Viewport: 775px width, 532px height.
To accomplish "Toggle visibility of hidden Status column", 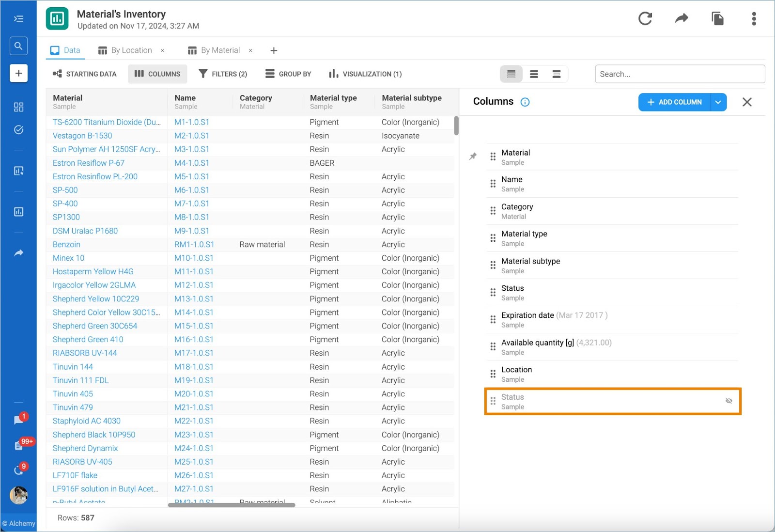I will (728, 401).
